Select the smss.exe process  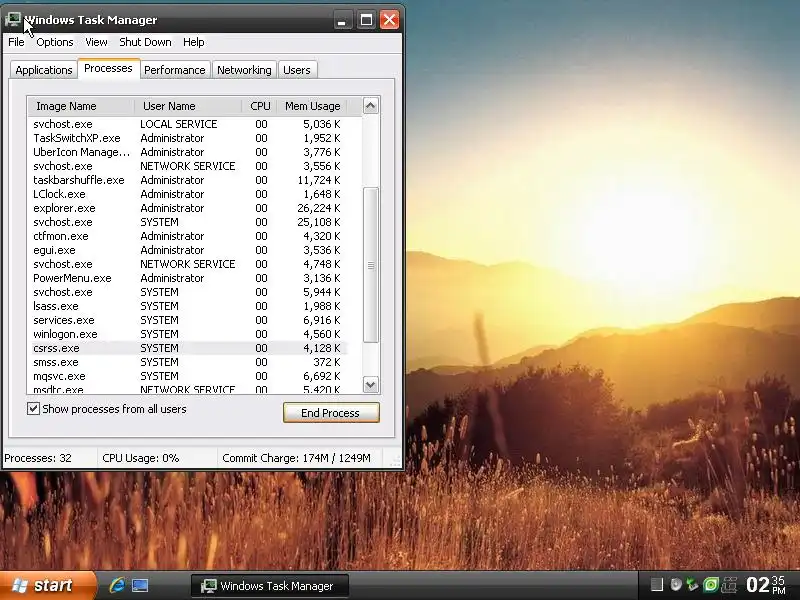(x=188, y=362)
